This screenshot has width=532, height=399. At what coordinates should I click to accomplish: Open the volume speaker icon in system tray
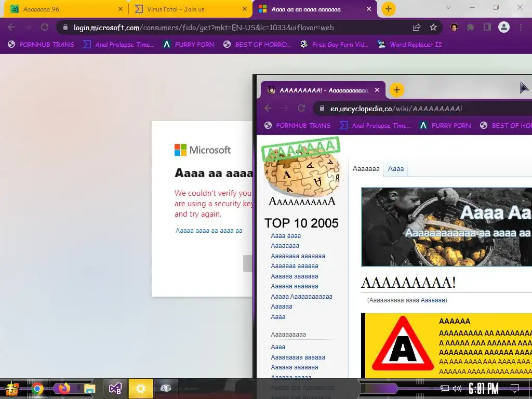(457, 389)
